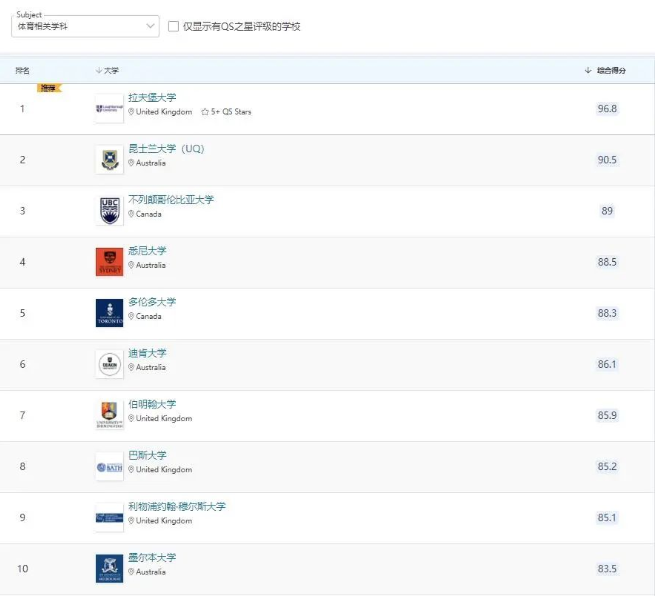667x602 pixels.
Task: Open the University of Birmingham crest logo
Action: pos(109,415)
